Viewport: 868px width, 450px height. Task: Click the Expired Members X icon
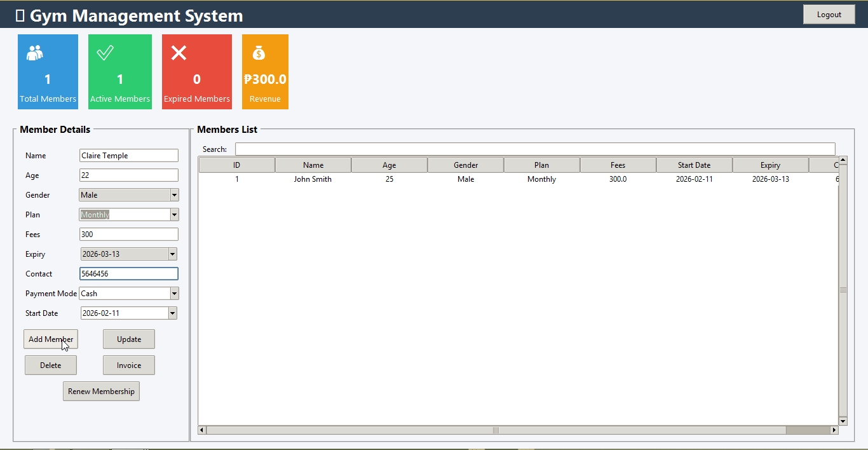(x=179, y=53)
